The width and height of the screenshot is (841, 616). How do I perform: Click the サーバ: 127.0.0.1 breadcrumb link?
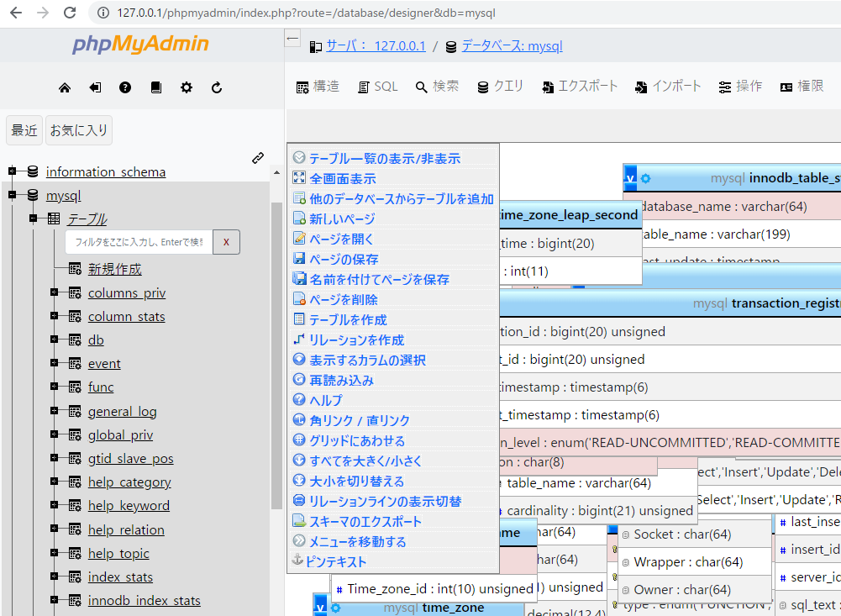376,46
